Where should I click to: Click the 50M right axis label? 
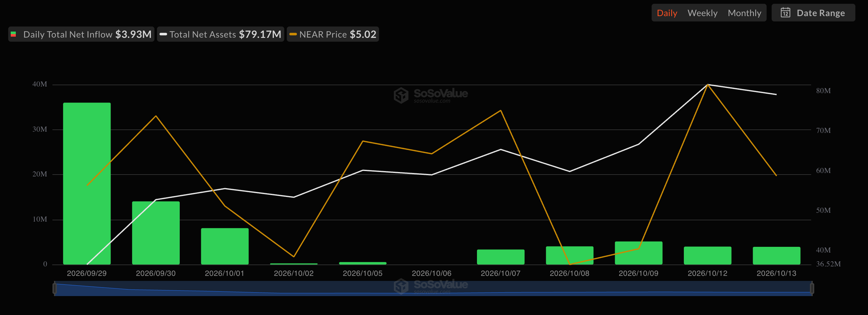pos(823,210)
